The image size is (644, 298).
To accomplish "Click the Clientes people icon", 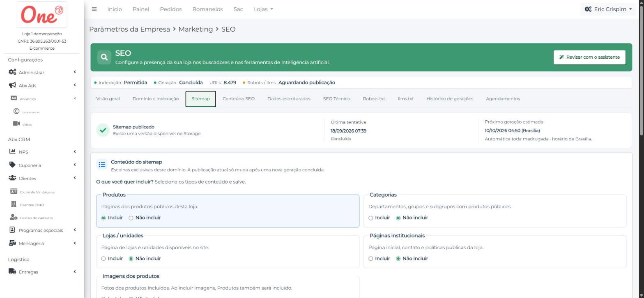I will click(x=12, y=178).
